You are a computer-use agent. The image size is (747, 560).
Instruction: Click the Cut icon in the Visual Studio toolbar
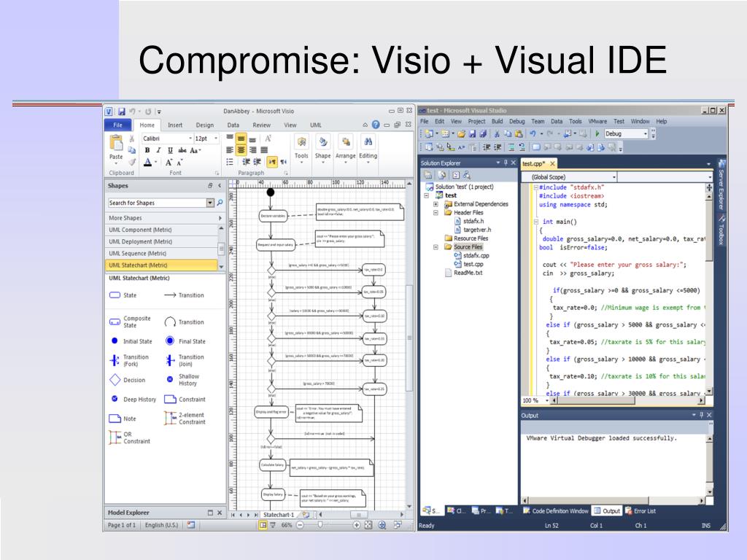pos(497,134)
